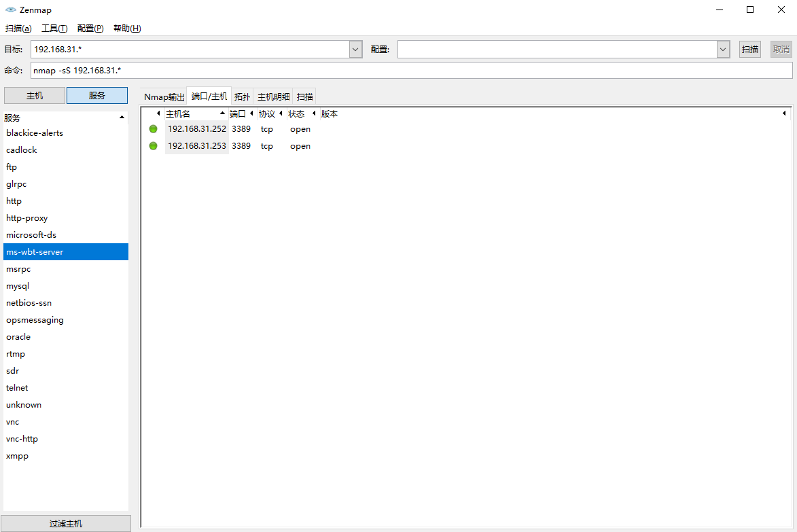Open the 主机明细 host details tab
This screenshot has height=532, width=797.
(x=273, y=96)
